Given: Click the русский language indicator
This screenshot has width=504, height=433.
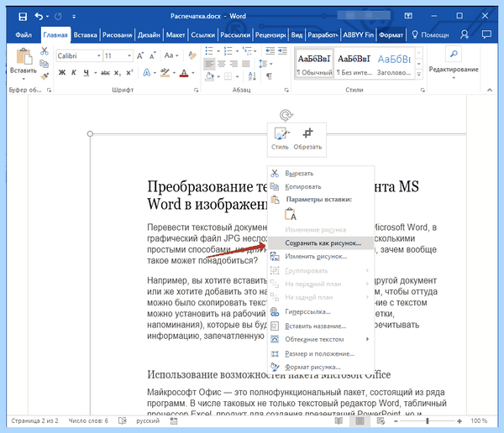Looking at the screenshot, I should tap(148, 420).
